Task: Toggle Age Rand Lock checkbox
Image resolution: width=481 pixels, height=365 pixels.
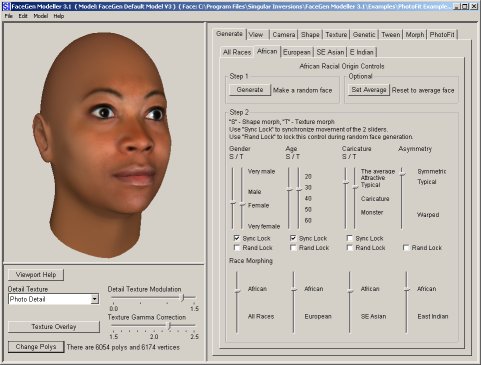Action: point(293,248)
